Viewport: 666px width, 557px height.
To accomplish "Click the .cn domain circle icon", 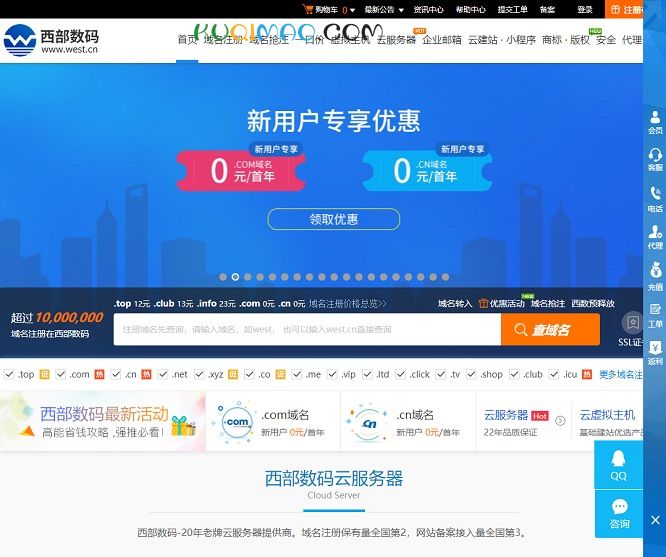I will 369,423.
